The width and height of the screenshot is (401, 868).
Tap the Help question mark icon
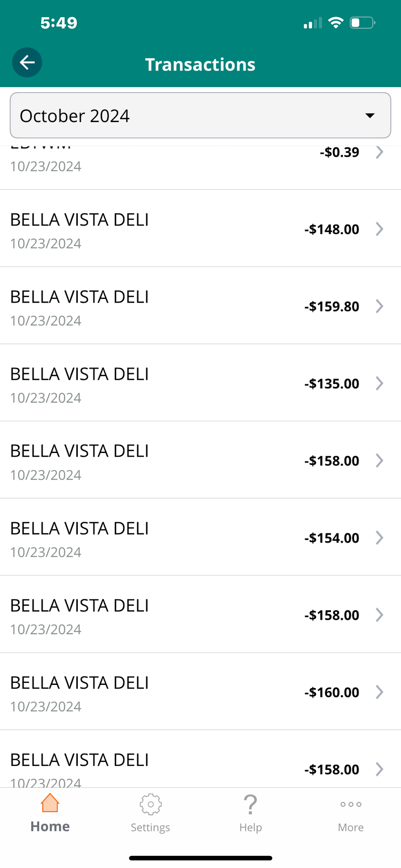(x=250, y=805)
